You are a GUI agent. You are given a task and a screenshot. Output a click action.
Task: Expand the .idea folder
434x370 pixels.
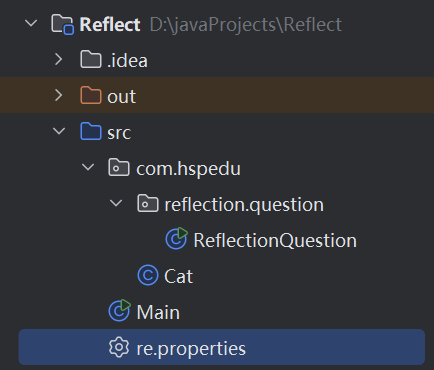tap(59, 59)
